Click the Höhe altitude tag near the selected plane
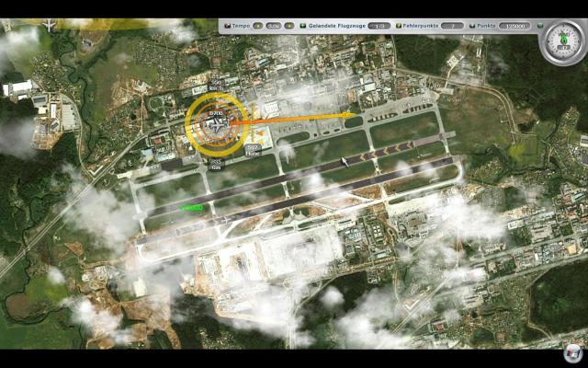 [254, 150]
